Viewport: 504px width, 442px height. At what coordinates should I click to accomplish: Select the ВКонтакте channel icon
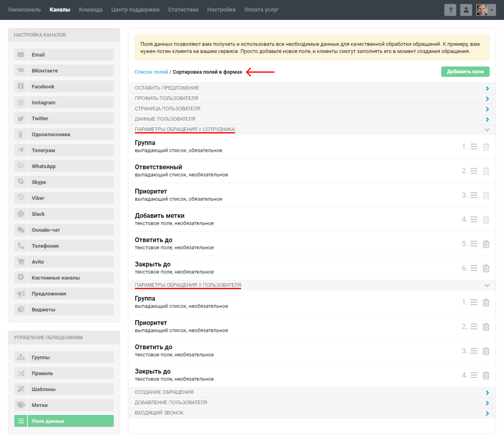(x=21, y=70)
